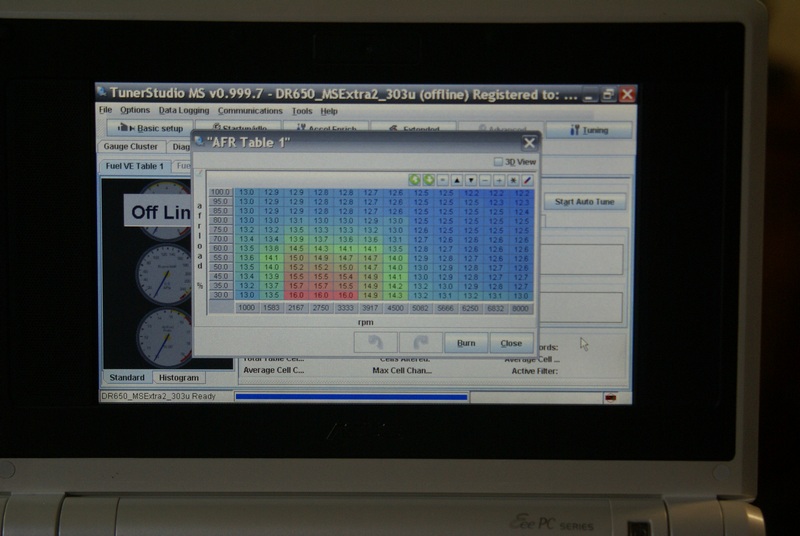
Task: Click the minus decrease icon in table toolbar
Action: (485, 180)
